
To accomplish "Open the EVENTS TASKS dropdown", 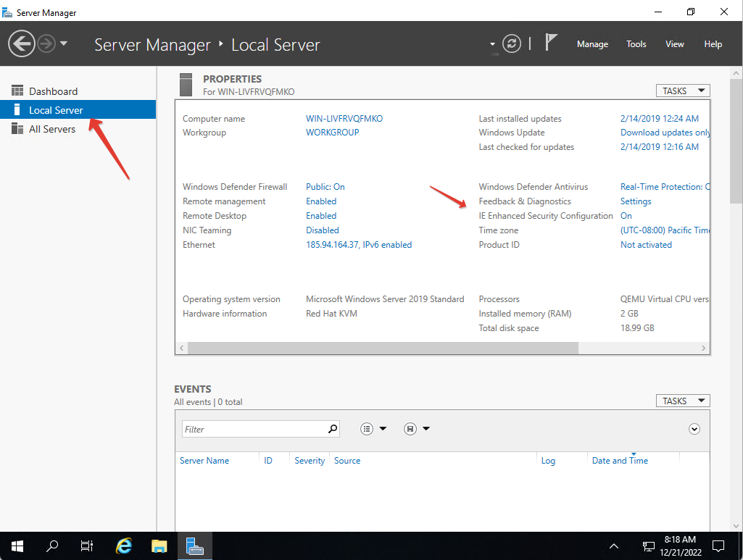I will 682,400.
